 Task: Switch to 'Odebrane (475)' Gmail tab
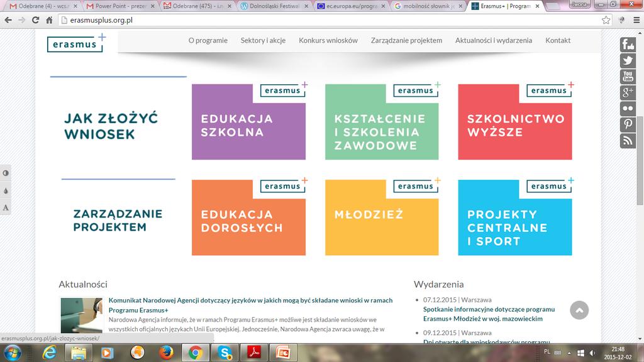click(x=197, y=6)
